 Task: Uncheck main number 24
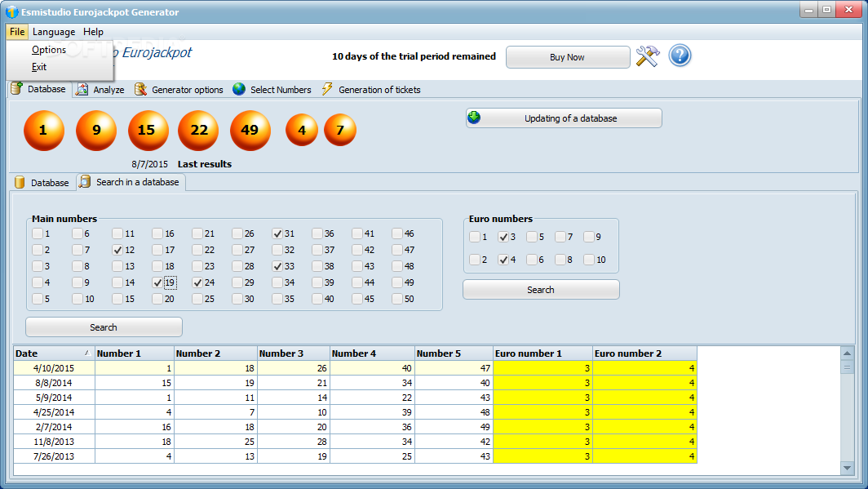(x=197, y=282)
